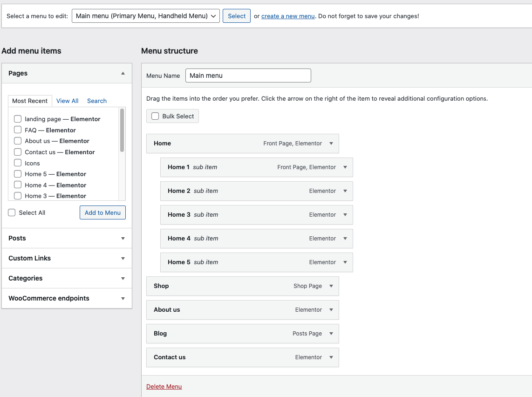Expand the Home menu item arrow

[x=331, y=144]
